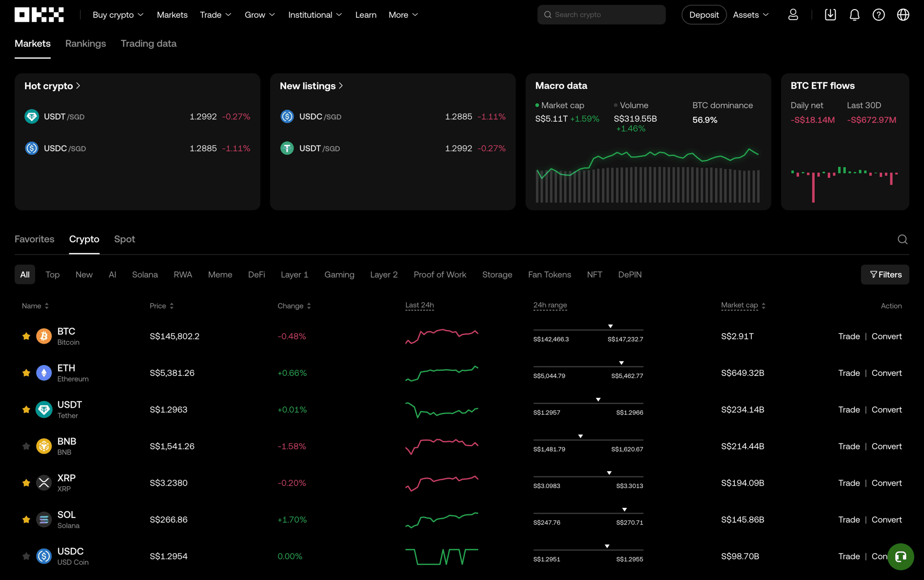Toggle the USDT favorite star
Screen dimensions: 924x580
(26, 410)
